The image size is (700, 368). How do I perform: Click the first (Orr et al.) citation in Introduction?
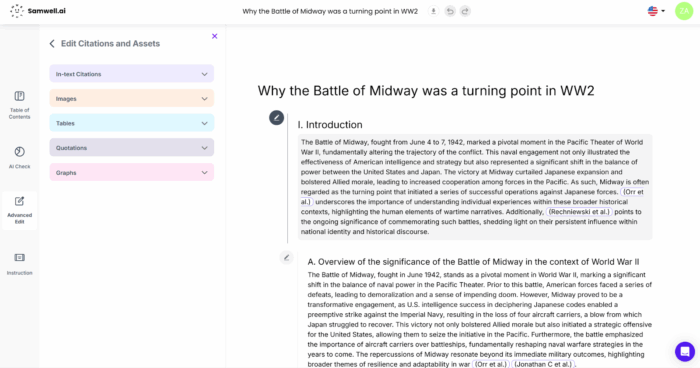[x=632, y=192]
